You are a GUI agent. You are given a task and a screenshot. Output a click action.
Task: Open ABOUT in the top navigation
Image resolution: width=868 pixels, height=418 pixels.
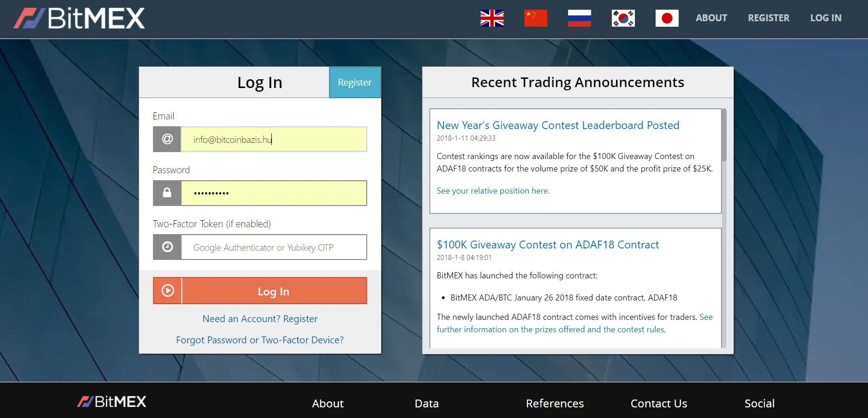(711, 18)
